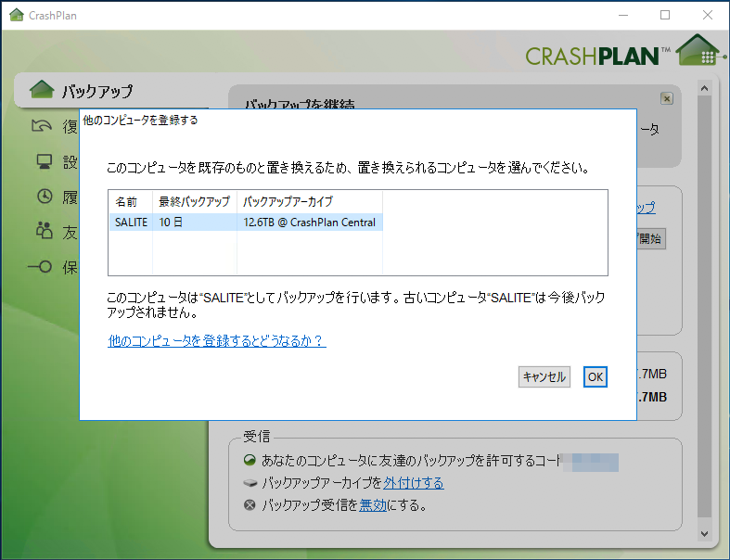The height and width of the screenshot is (560, 730).
Task: Close the バックアップを継続 banner with x
Action: 667,98
